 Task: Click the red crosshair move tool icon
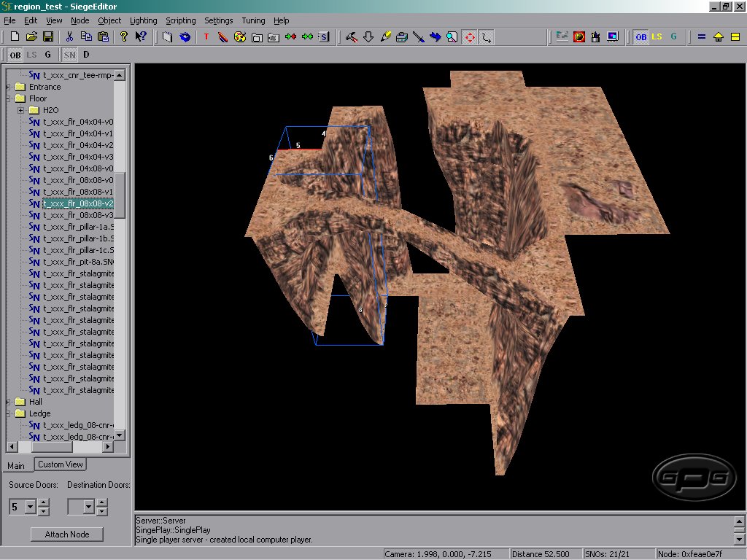click(470, 36)
